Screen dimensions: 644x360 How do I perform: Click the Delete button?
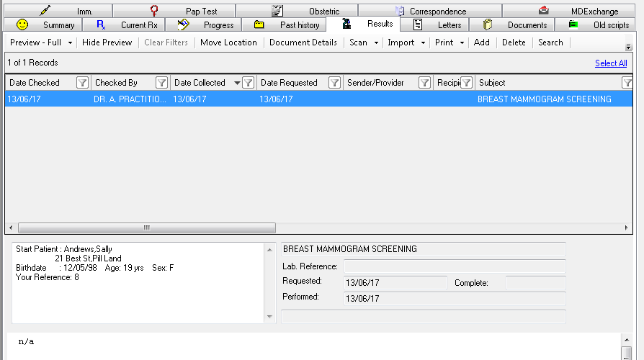point(514,42)
